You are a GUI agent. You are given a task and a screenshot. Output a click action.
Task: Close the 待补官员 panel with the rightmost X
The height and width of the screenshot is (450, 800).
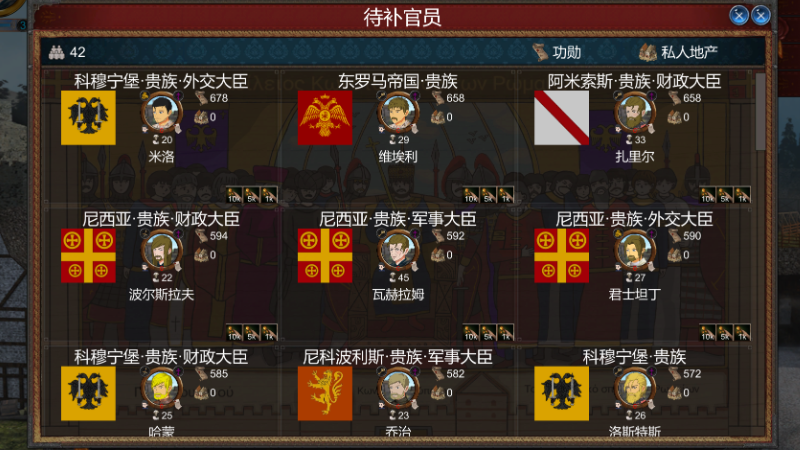[761, 15]
